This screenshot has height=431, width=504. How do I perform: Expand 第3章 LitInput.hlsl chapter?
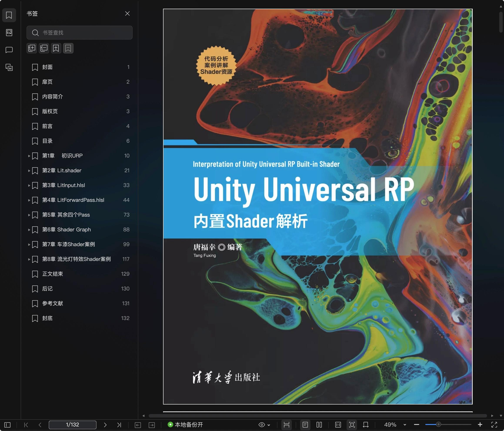29,186
